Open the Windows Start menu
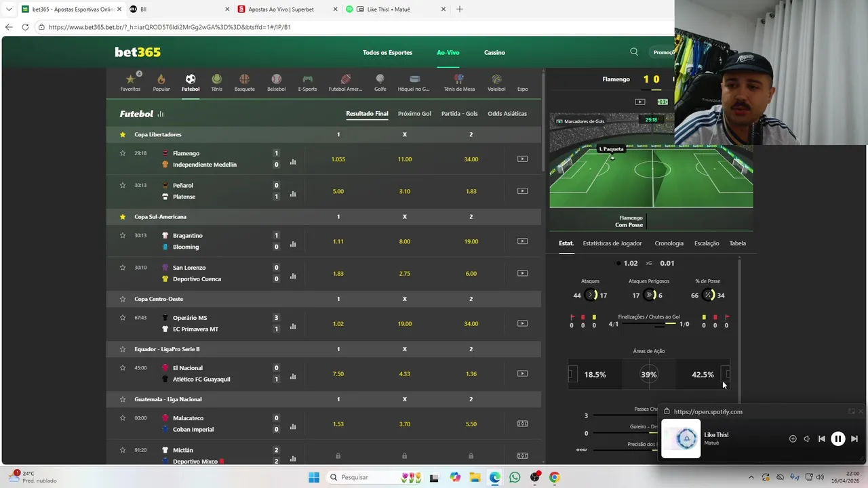Image resolution: width=868 pixels, height=488 pixels. 313,477
